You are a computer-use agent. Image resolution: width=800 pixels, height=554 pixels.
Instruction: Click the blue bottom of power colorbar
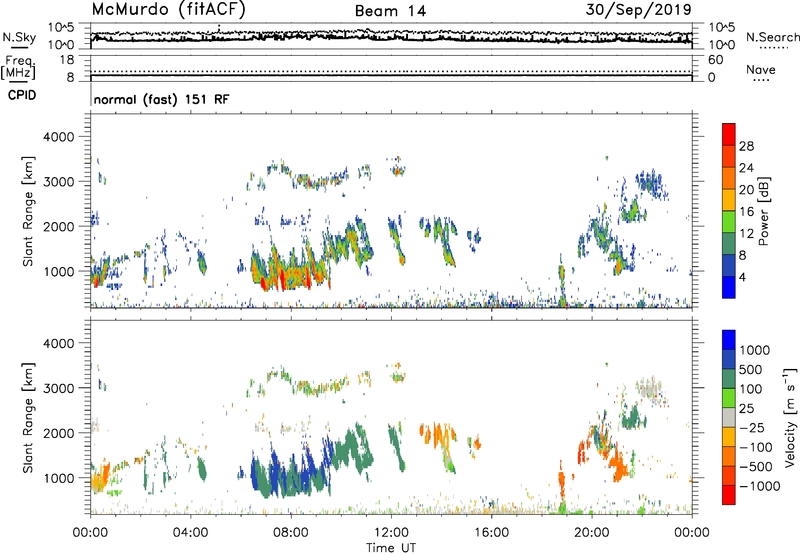(729, 287)
